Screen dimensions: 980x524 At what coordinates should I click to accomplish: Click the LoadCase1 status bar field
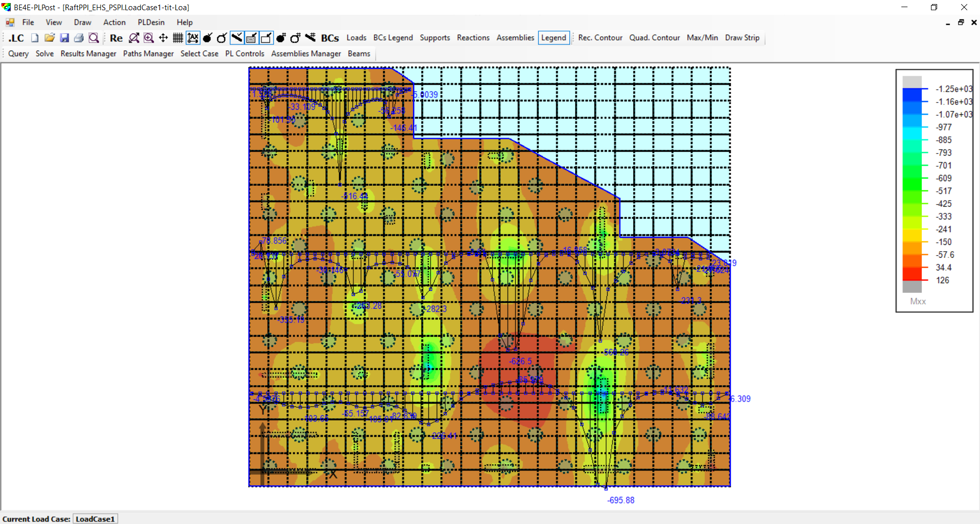click(x=95, y=519)
